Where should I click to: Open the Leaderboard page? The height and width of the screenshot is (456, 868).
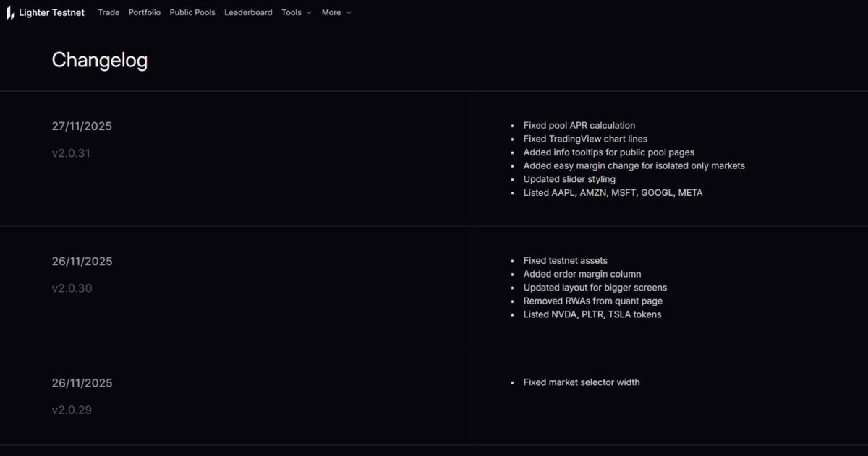click(248, 12)
